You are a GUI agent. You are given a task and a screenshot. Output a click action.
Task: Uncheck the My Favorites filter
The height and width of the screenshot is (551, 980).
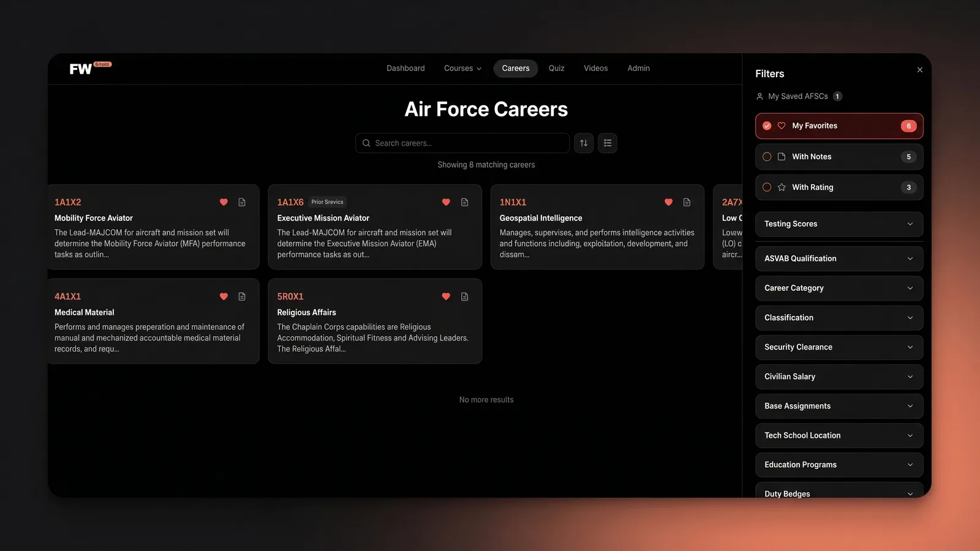[x=767, y=126]
